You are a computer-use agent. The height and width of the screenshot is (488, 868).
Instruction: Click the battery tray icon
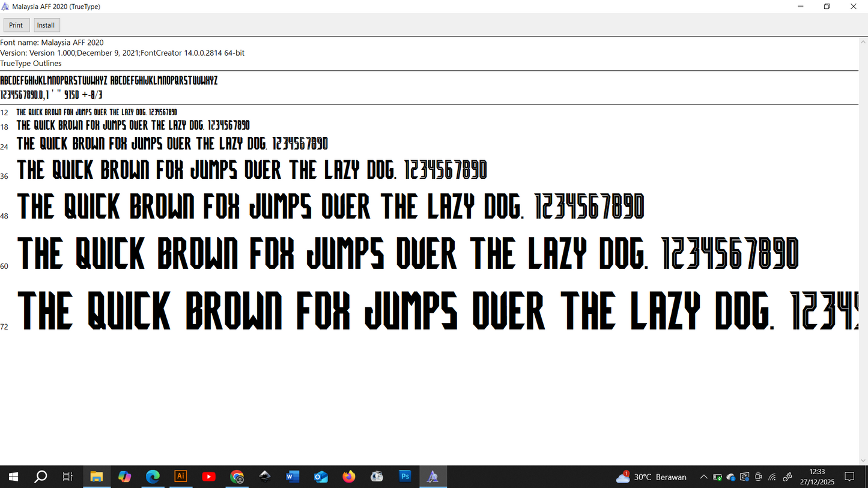717,477
